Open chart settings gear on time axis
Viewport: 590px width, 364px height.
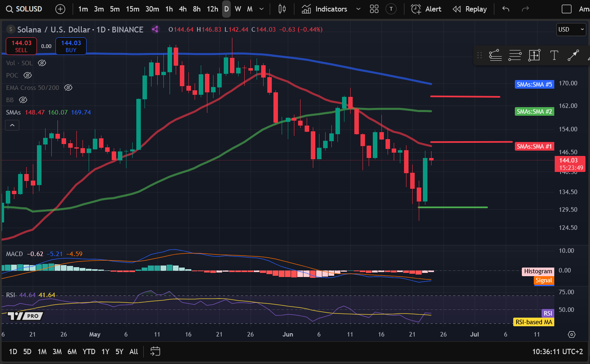(572, 334)
